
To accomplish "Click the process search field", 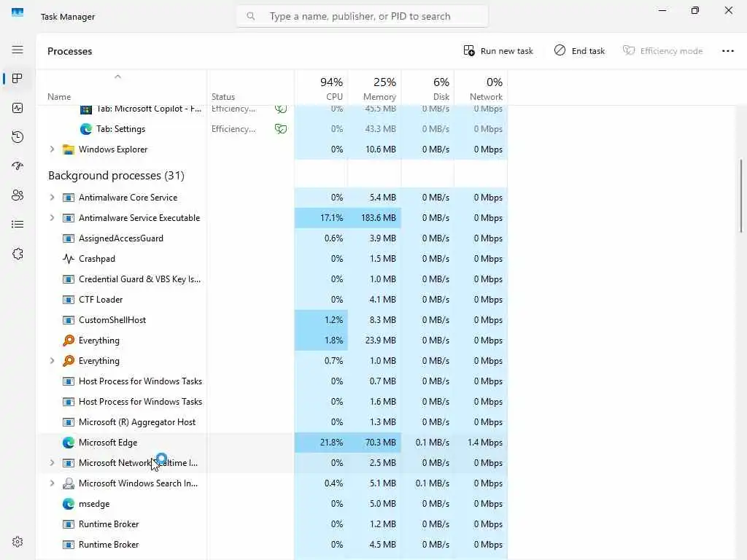I will tap(362, 16).
